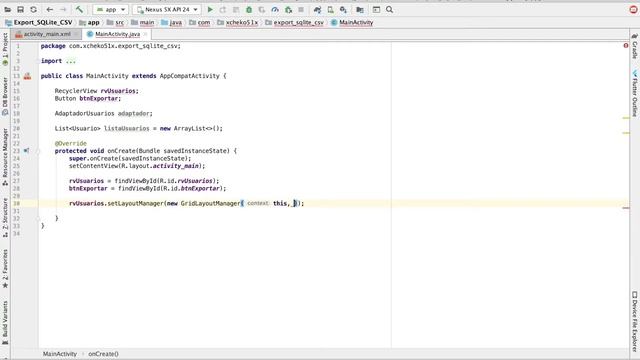Click the second yellow warning stripe mark
Image resolution: width=640 pixels, height=360 pixels.
coord(626,133)
